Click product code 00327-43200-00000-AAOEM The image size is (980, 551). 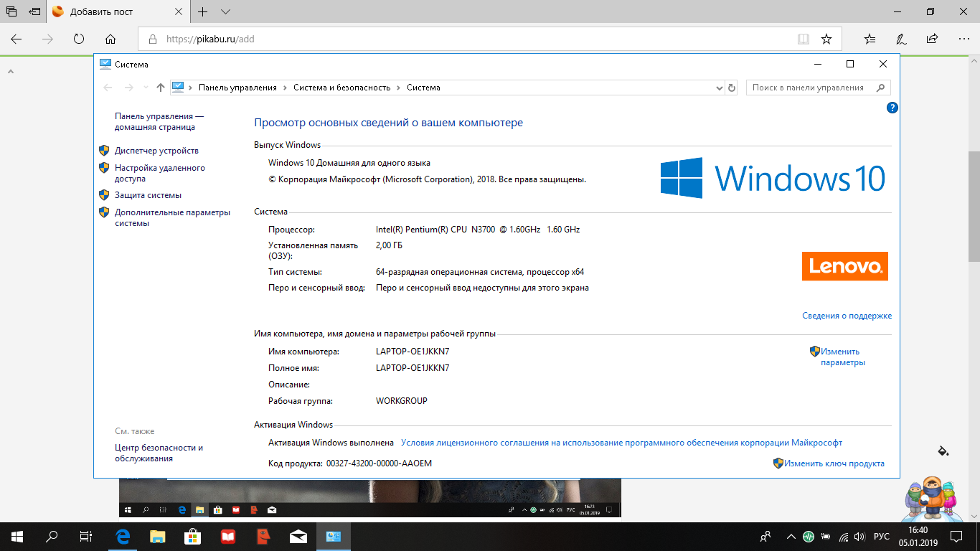pyautogui.click(x=379, y=463)
